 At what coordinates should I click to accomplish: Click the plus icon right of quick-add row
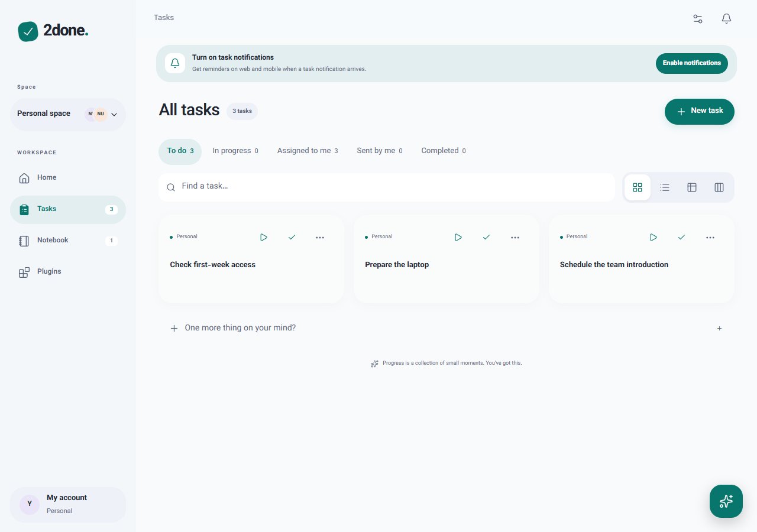(x=719, y=329)
